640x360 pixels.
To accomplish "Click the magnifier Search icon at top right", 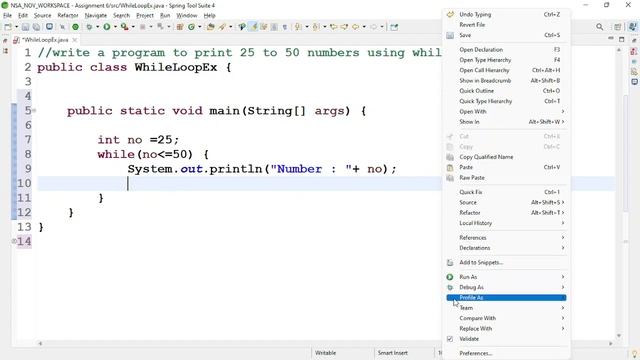I will coord(600,27).
